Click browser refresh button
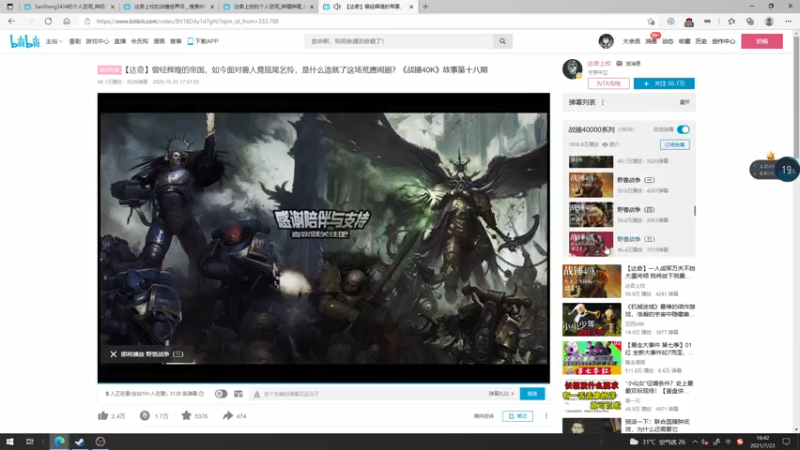Screen dimensions: 800x450 tap(48, 21)
